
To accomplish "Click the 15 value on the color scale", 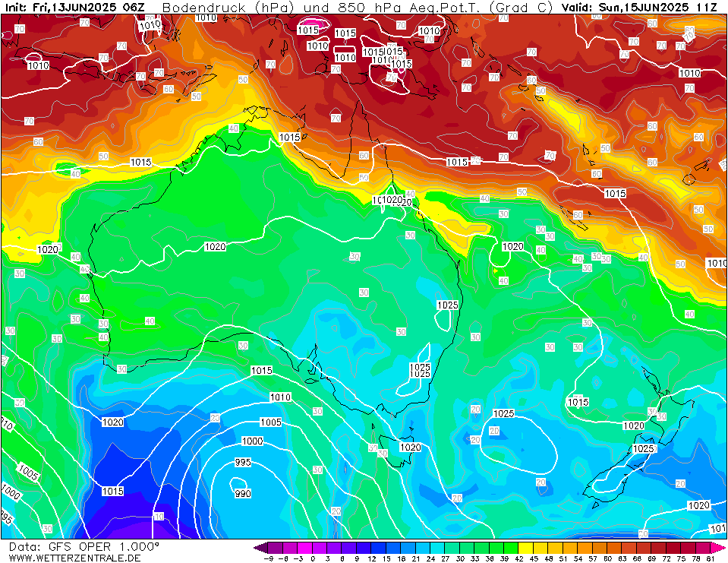I will point(386,558).
